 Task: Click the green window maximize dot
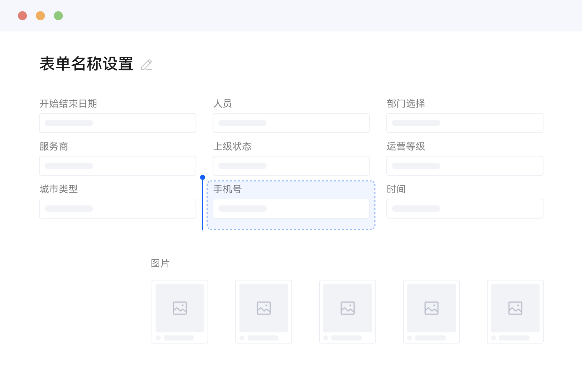tap(58, 15)
